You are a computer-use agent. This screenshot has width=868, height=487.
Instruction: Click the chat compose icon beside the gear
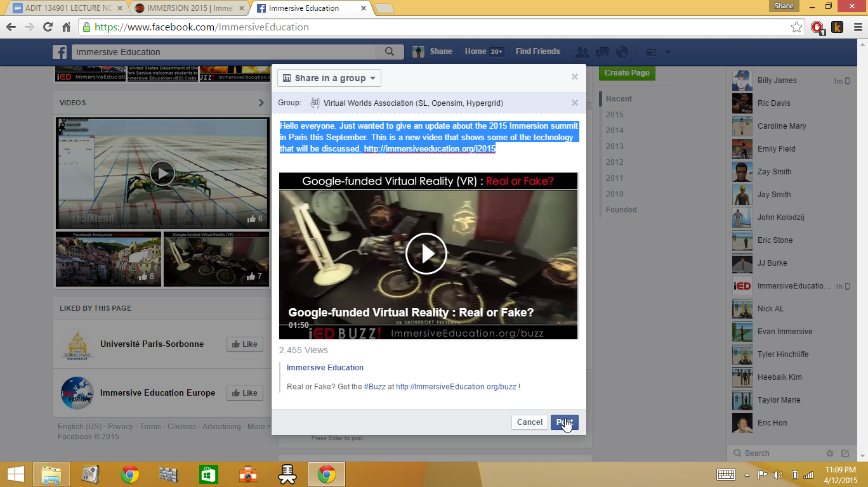[x=845, y=453]
